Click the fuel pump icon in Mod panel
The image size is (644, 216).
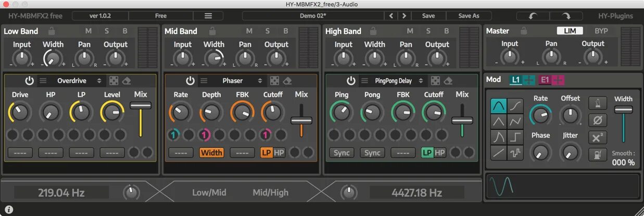pyautogui.click(x=598, y=154)
